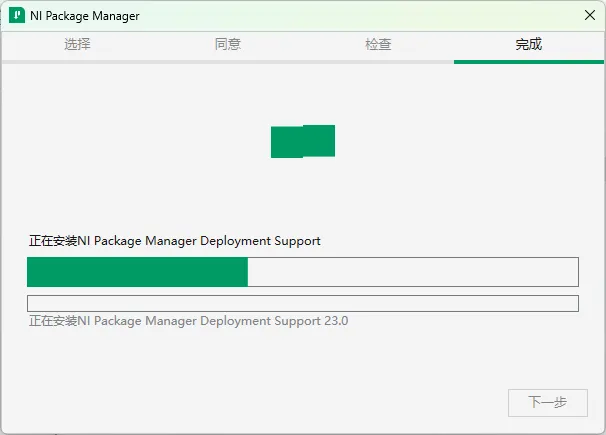Click the black "正在安装NI Package Manager Deployment Support" label
The image size is (606, 435).
(x=175, y=241)
